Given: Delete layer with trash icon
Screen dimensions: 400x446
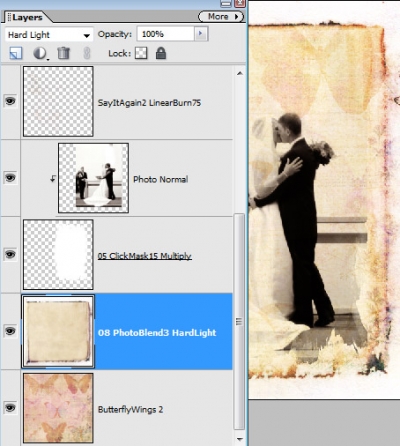Looking at the screenshot, I should [x=63, y=53].
